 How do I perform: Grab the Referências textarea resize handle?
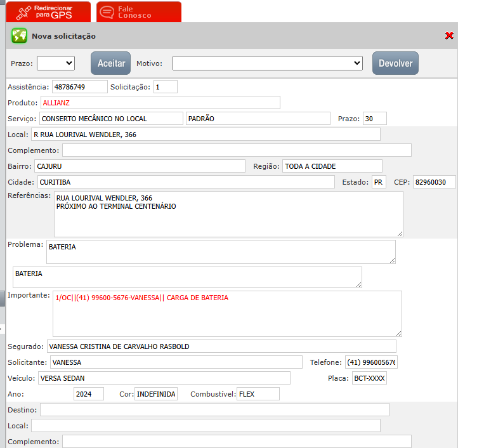click(400, 234)
